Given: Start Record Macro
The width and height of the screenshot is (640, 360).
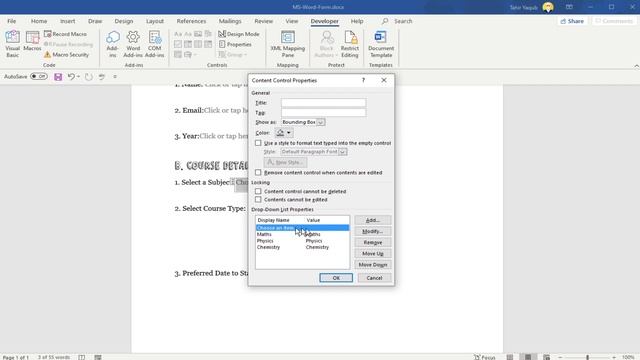Looking at the screenshot, I should click(65, 34).
